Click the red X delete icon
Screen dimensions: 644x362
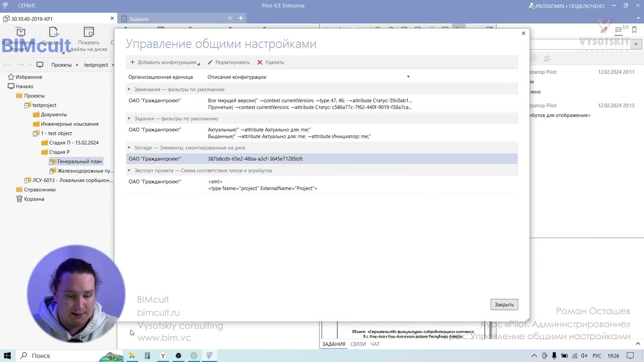tap(260, 62)
